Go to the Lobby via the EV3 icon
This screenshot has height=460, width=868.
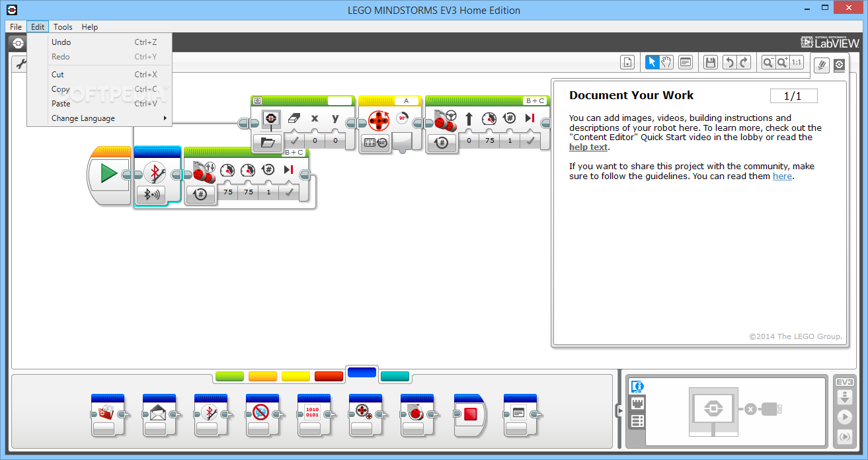[18, 43]
